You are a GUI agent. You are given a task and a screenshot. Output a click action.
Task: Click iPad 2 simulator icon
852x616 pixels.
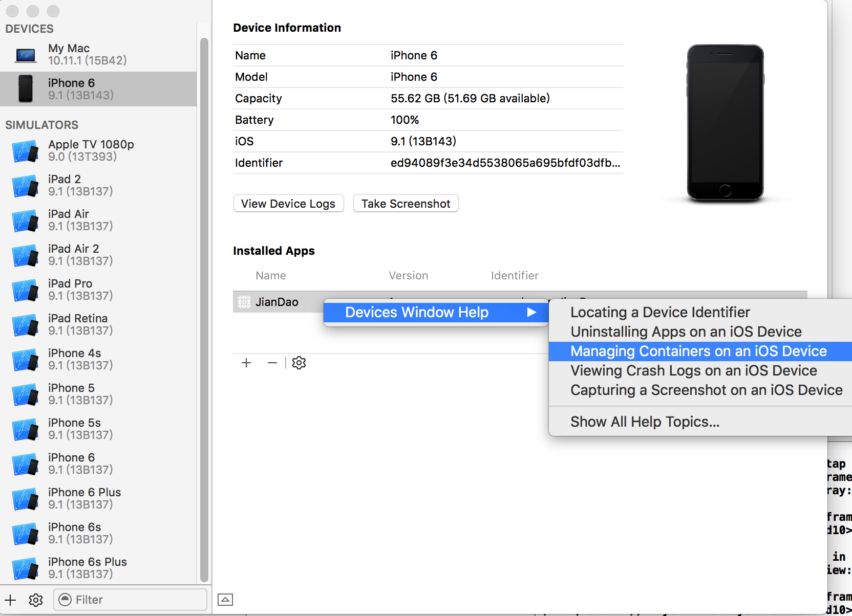26,186
